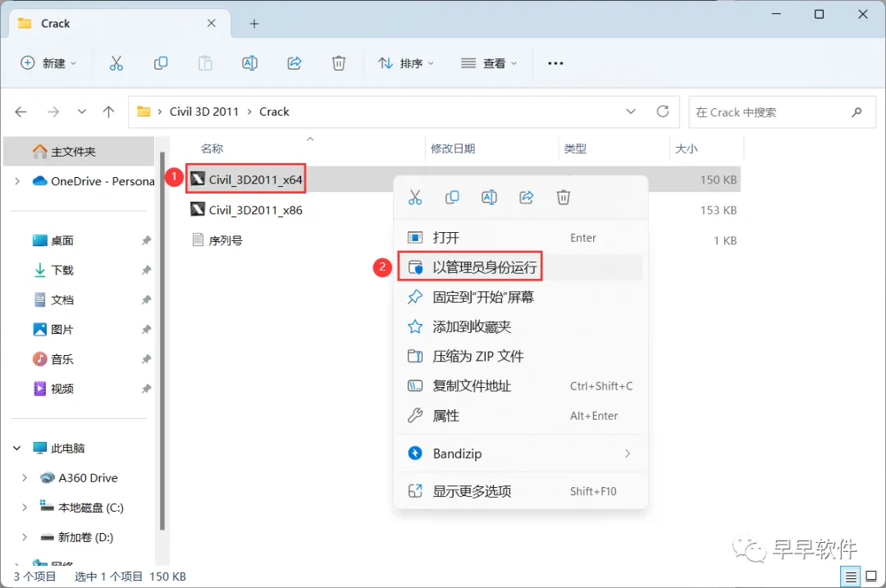
Task: Open the Bandizip submenu
Action: 520,454
